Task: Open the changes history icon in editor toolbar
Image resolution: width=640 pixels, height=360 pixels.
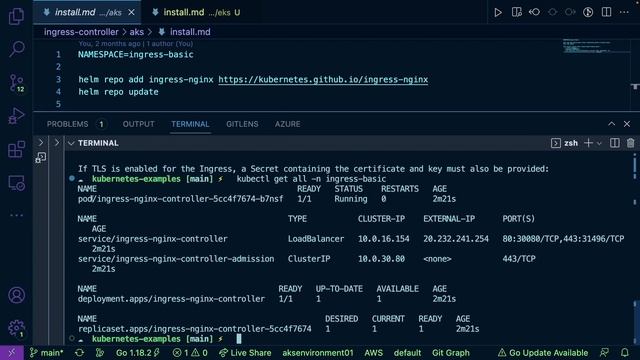Action: tap(534, 12)
